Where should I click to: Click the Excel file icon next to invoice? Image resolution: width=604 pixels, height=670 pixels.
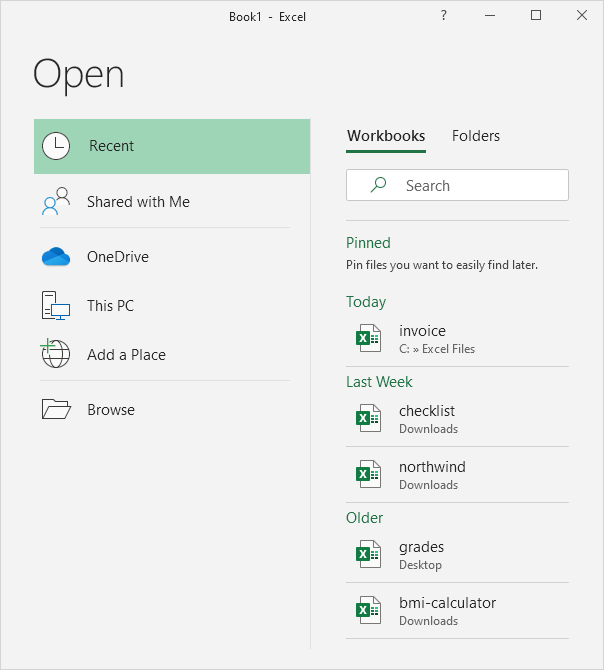pyautogui.click(x=369, y=339)
